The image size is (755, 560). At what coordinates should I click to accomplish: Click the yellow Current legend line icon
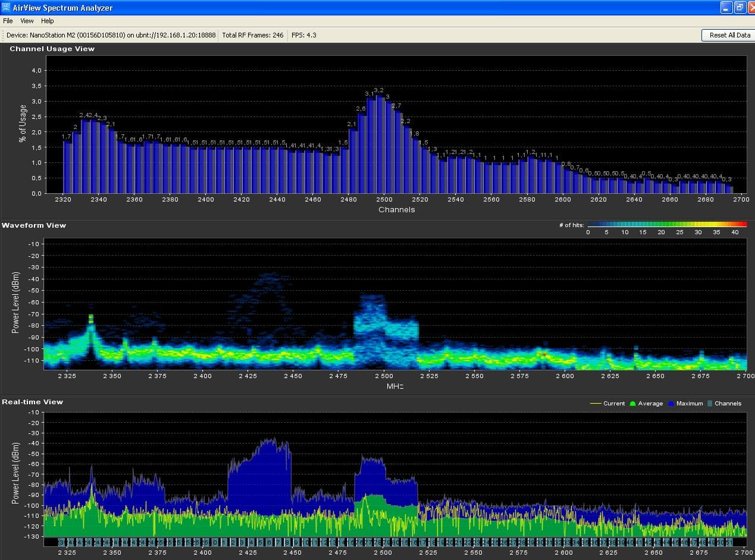[x=595, y=404]
